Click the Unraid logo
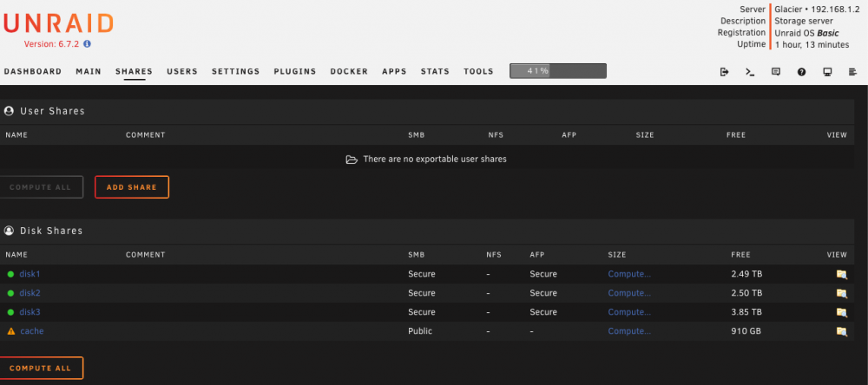 (x=58, y=23)
